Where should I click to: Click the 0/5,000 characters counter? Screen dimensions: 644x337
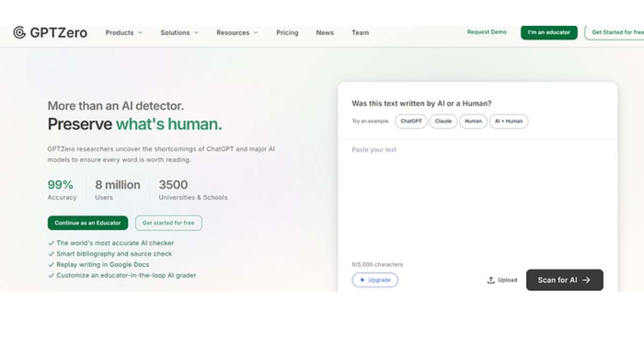(x=377, y=265)
